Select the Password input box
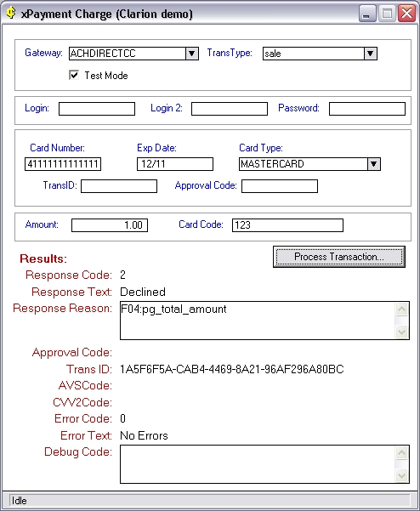This screenshot has width=420, height=511. click(x=367, y=109)
